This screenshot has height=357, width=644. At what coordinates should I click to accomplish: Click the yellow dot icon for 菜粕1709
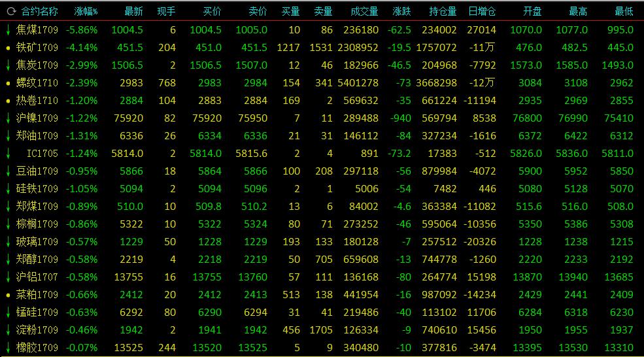tap(8, 295)
